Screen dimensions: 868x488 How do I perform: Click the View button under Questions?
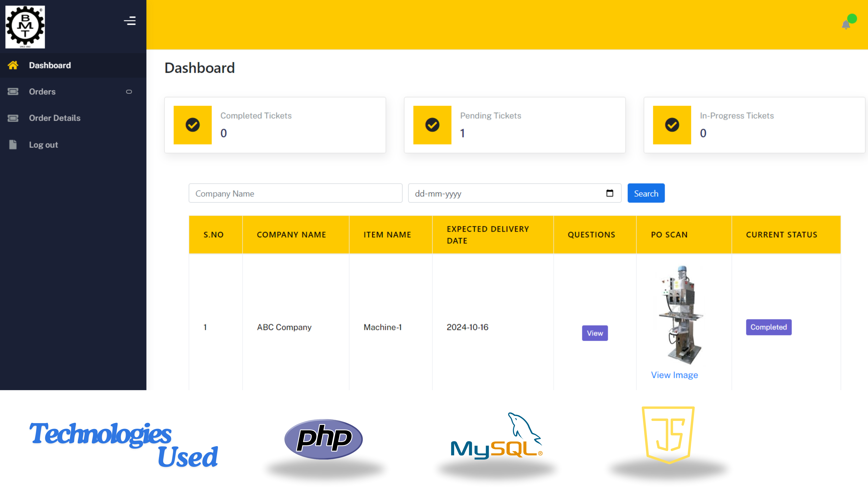[595, 333]
